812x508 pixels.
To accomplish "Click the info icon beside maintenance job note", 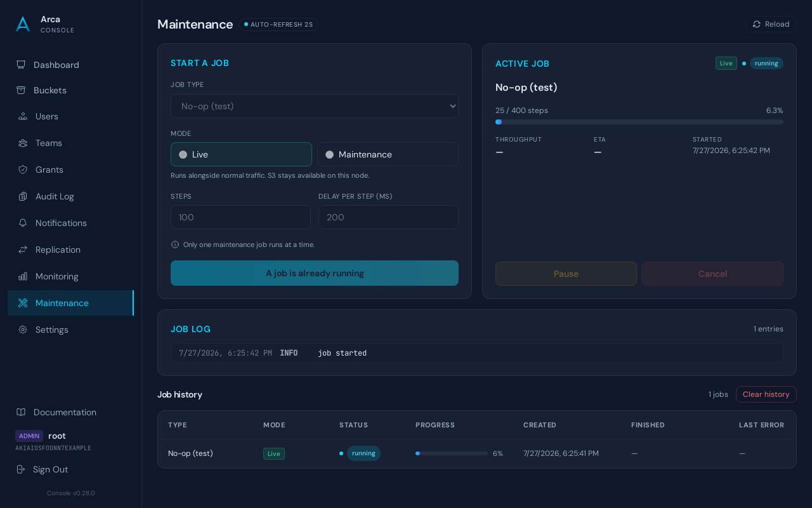I will 175,244.
